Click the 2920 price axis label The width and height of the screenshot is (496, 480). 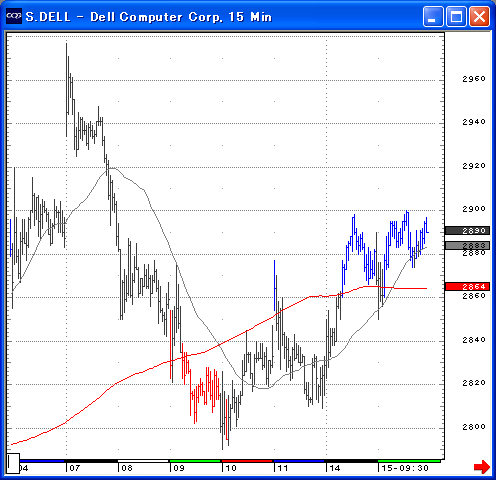pyautogui.click(x=474, y=166)
